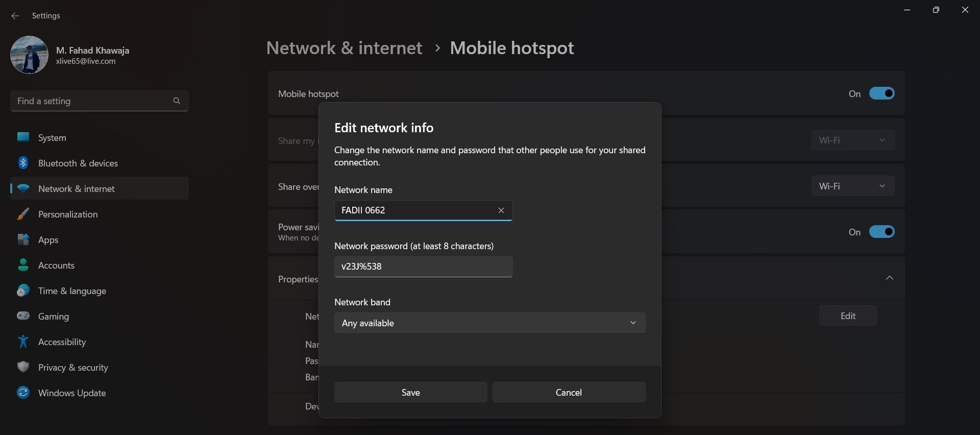Cancel the Edit network info dialog

569,392
